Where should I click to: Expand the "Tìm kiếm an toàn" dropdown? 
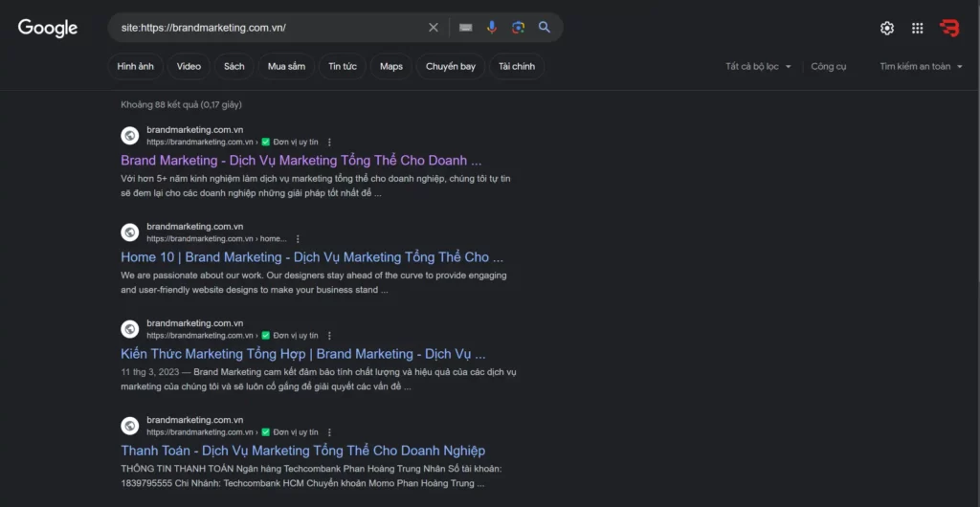pos(921,67)
